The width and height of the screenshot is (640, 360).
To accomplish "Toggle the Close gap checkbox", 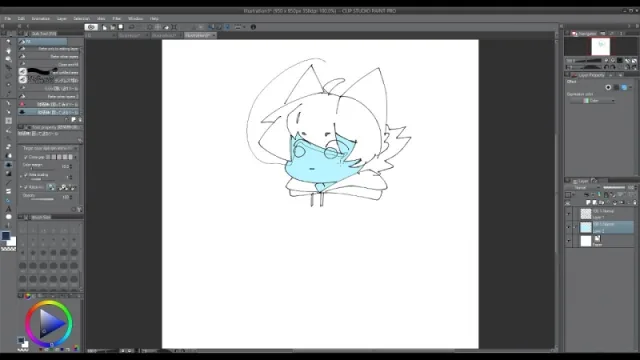I will (x=26, y=157).
